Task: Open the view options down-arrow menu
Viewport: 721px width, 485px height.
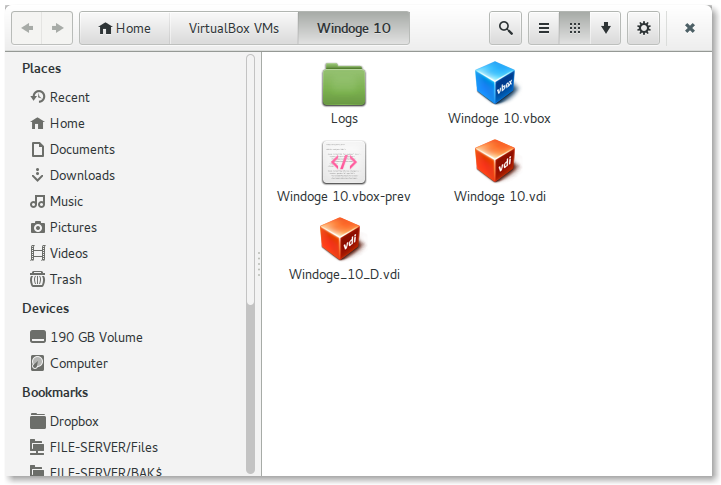Action: (605, 28)
